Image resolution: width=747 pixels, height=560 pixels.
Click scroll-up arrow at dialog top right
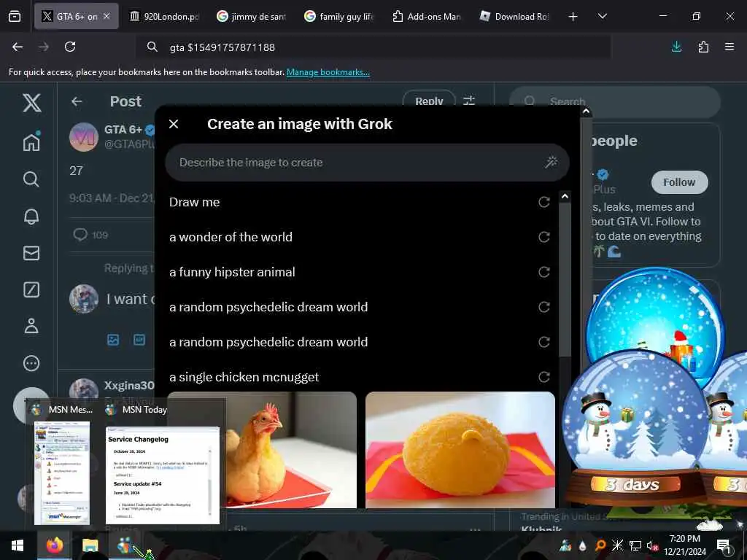pyautogui.click(x=586, y=112)
